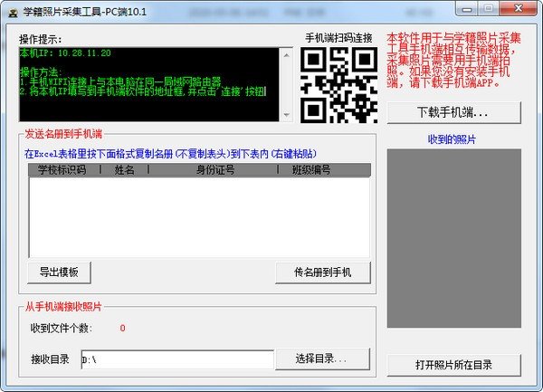Screen dimensions: 543x392
Task: Click the QR code for phone connection
Action: pyautogui.click(x=338, y=84)
